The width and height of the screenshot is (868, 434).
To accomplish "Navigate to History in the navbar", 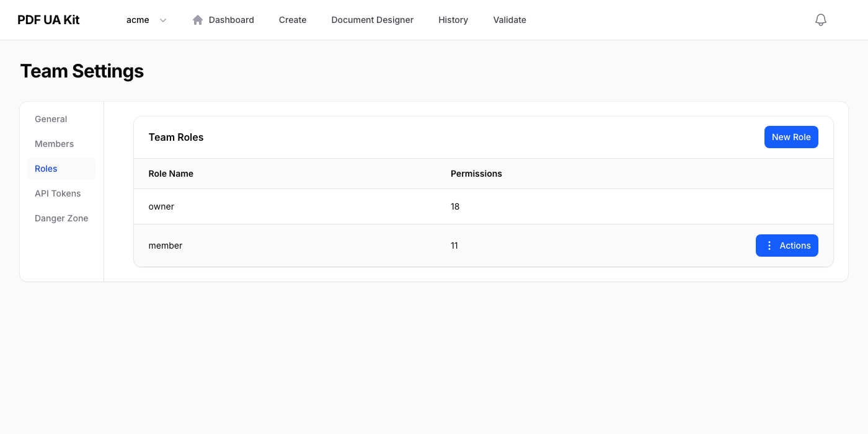I will point(453,20).
